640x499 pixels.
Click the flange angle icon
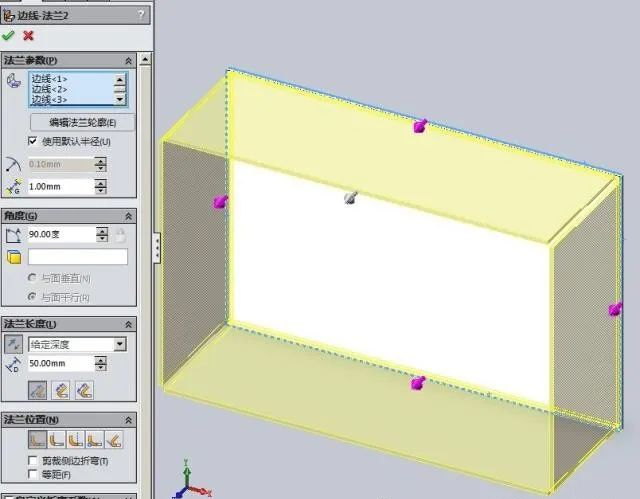pos(13,235)
